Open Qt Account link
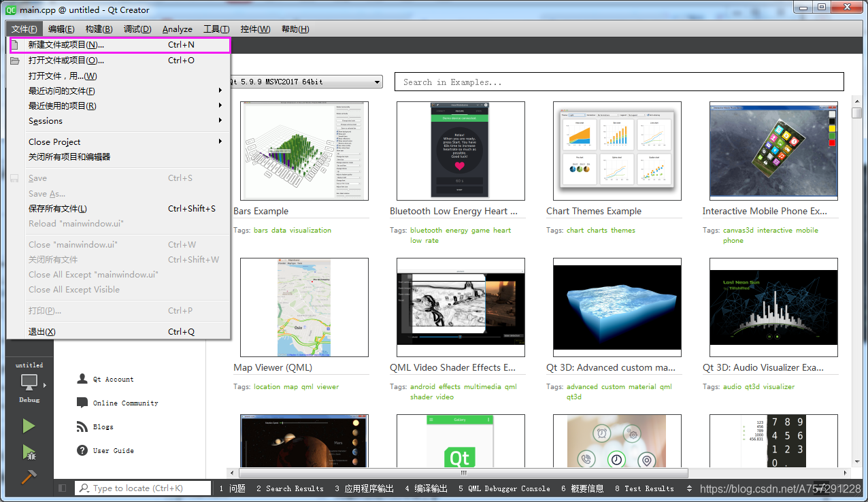 [x=105, y=379]
